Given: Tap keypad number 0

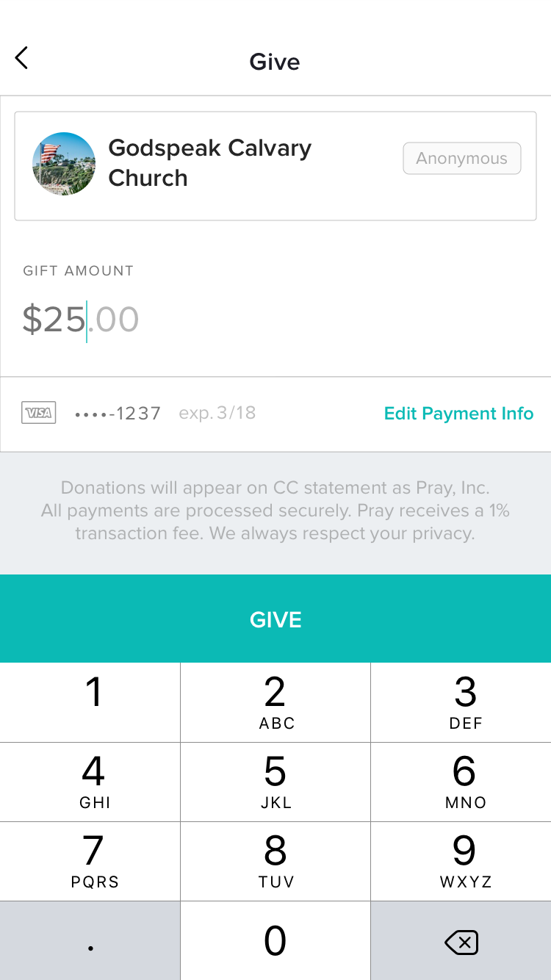Looking at the screenshot, I should click(x=275, y=941).
